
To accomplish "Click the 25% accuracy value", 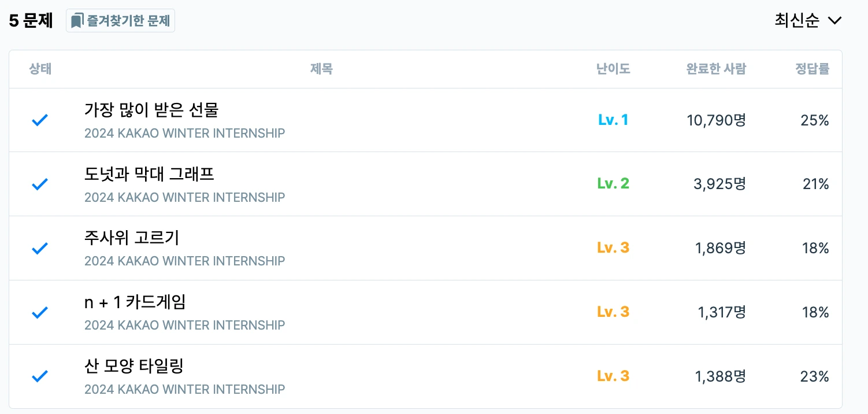I will point(815,120).
